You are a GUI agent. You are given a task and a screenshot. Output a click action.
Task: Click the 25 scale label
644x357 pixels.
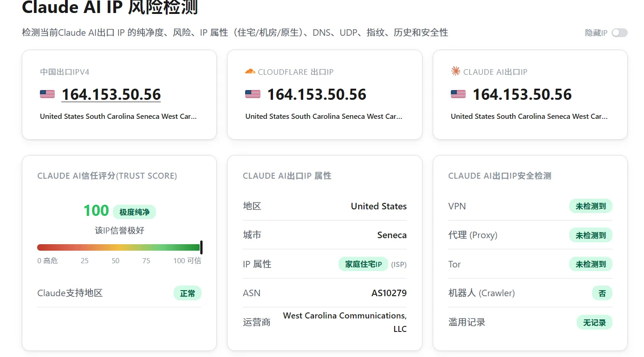[85, 261]
